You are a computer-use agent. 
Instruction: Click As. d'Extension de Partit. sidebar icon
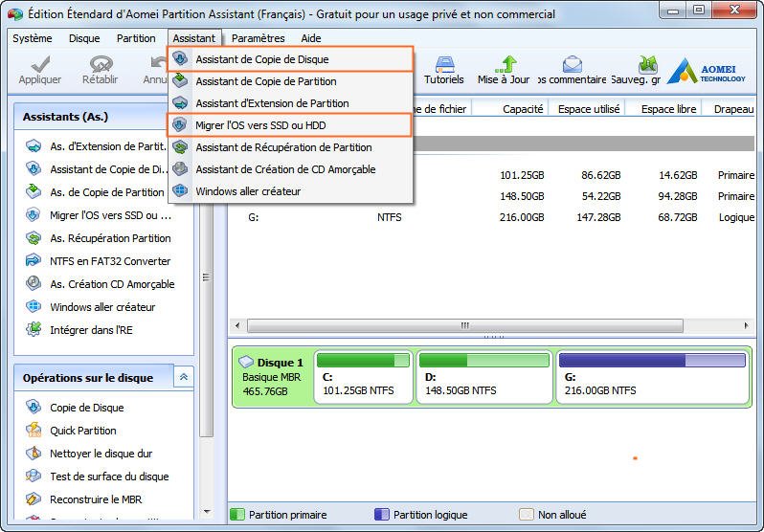[34, 146]
